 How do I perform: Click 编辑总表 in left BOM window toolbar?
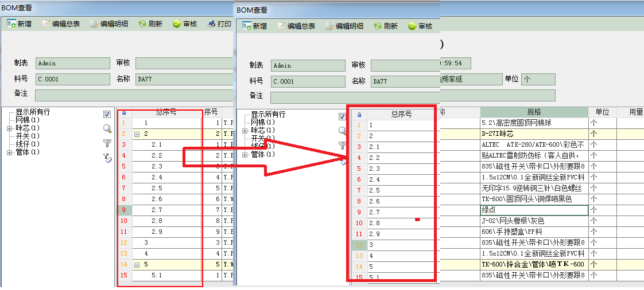pos(61,24)
